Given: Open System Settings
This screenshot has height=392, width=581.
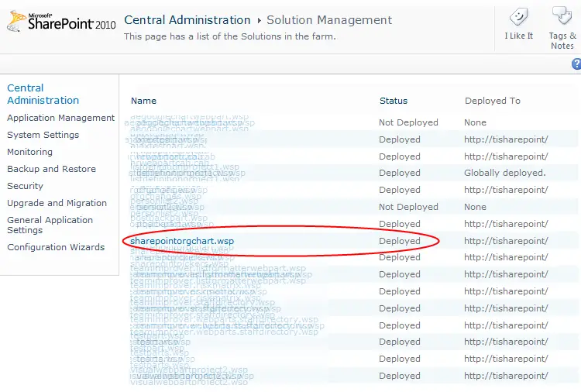Looking at the screenshot, I should point(43,135).
